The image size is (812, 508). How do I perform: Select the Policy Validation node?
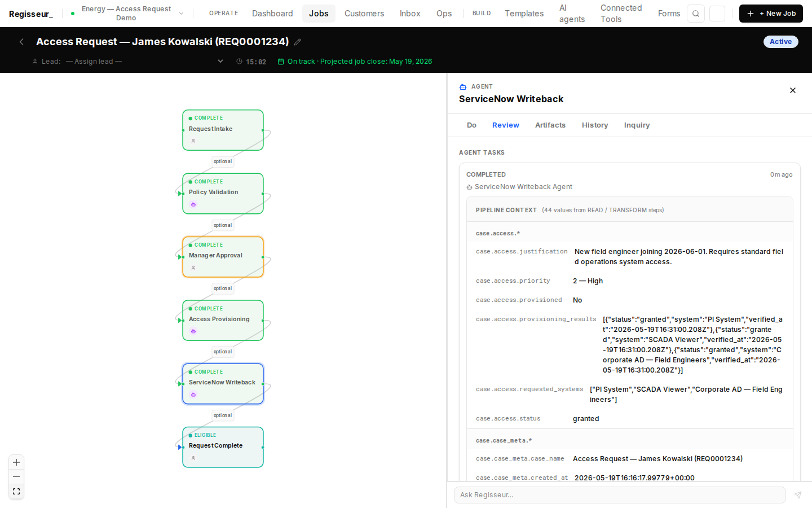(223, 194)
